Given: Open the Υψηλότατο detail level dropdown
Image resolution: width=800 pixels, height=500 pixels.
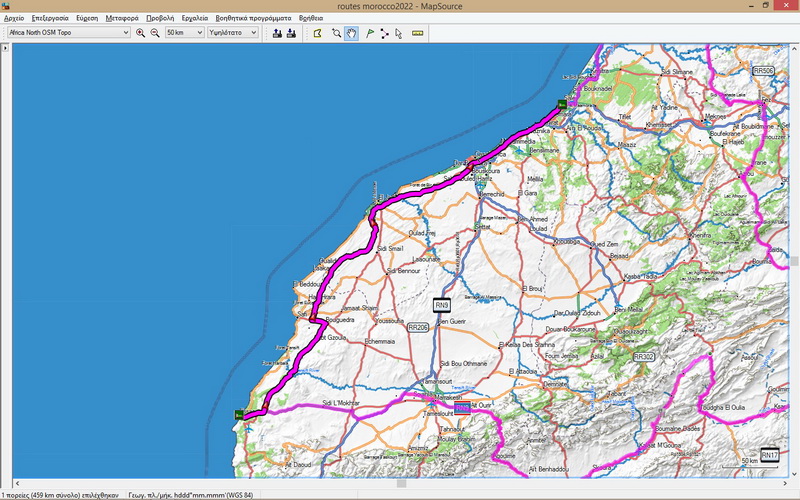Looking at the screenshot, I should pos(233,33).
